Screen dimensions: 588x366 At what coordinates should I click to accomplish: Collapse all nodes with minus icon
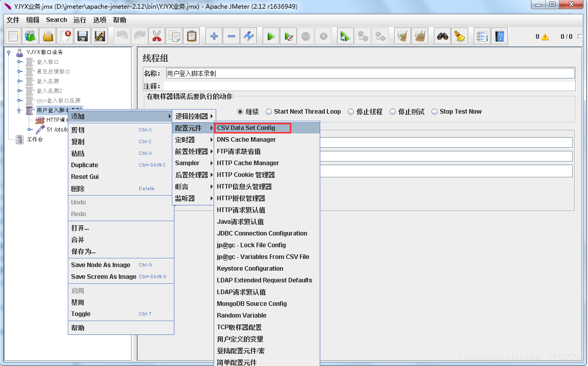click(x=232, y=36)
